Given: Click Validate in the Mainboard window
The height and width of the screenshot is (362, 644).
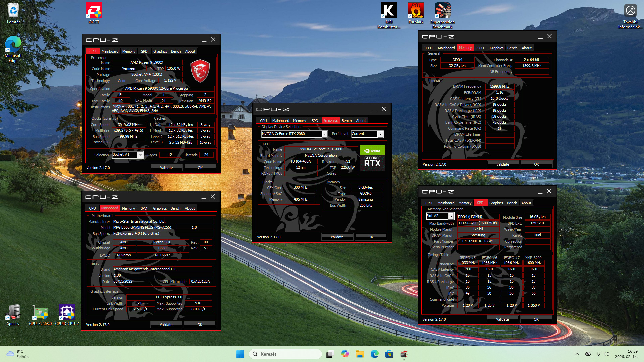Looking at the screenshot, I should [166, 325].
